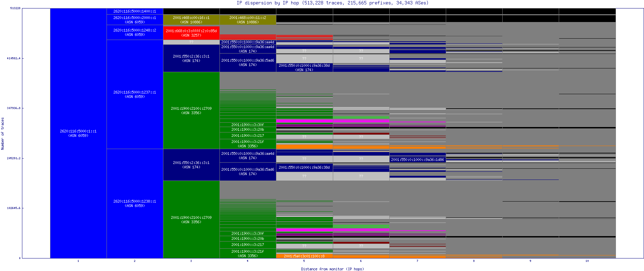Screen dimensions: 644x271
Task: Click x-axis tick label 7
Action: point(418,261)
